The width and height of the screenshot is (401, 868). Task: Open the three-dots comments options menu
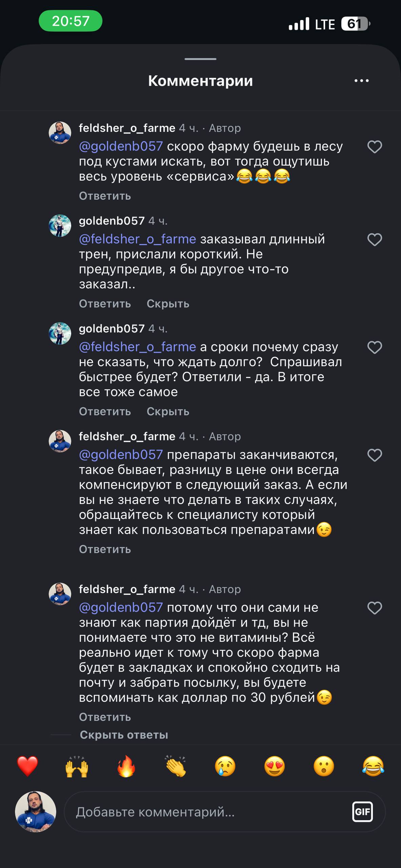(x=361, y=81)
